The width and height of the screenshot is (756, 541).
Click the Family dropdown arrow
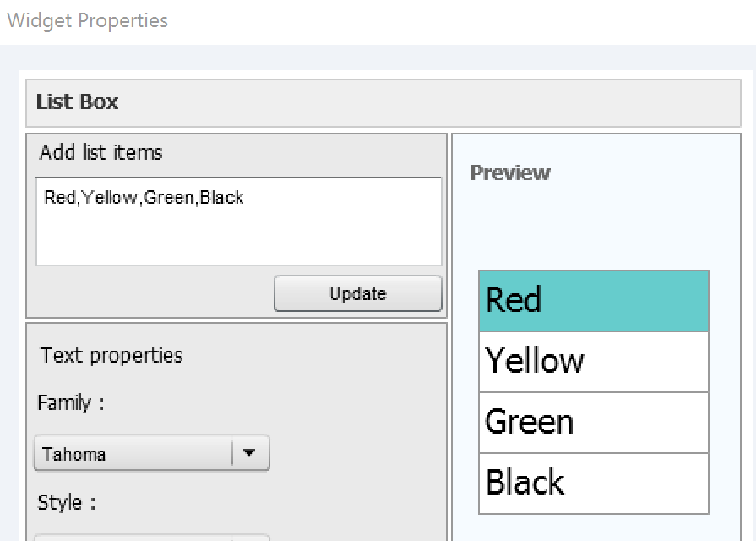(x=249, y=453)
